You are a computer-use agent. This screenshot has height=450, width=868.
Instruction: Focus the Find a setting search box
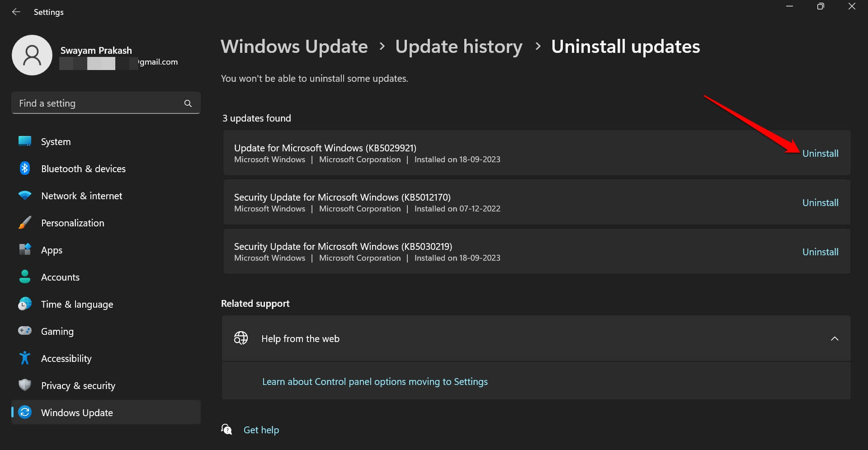coord(106,103)
